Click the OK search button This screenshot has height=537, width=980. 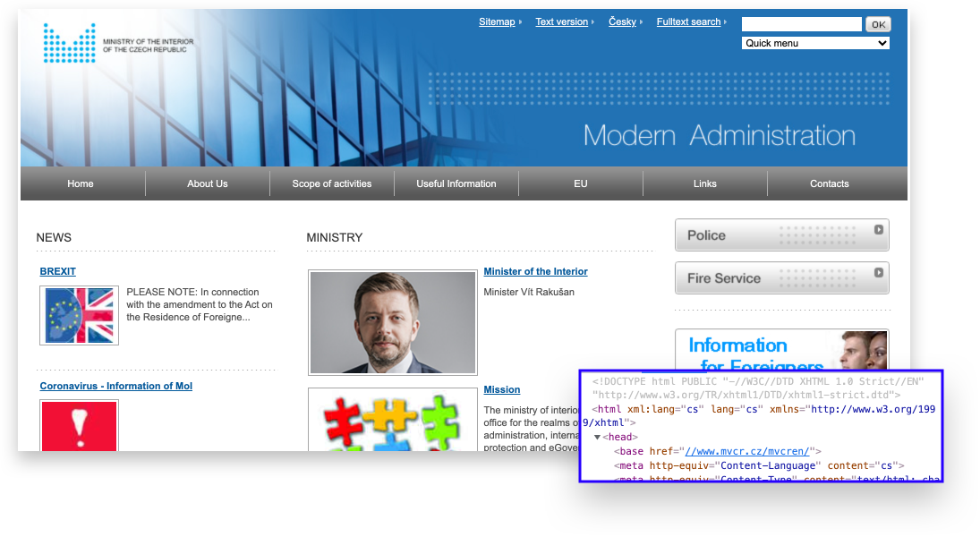coord(877,24)
